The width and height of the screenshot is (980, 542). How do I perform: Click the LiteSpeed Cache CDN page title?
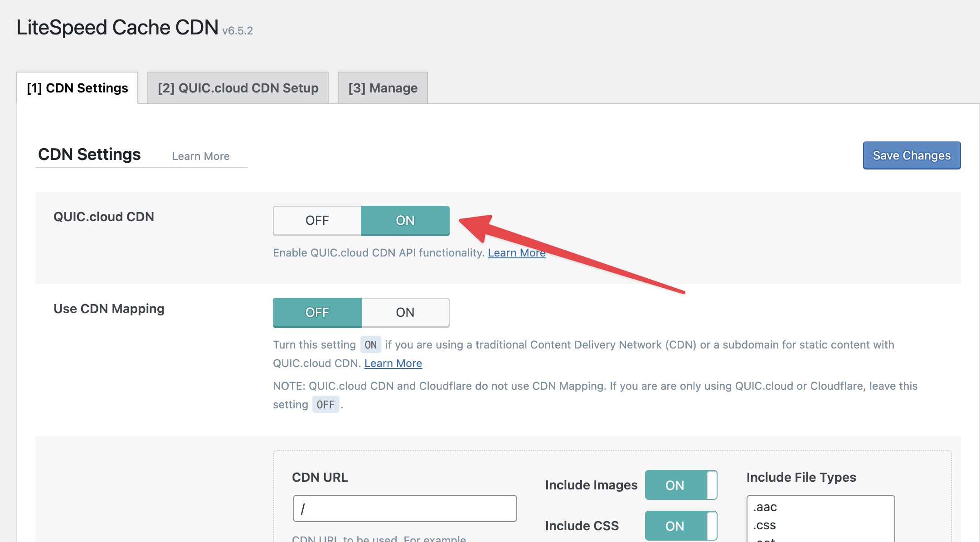[117, 28]
